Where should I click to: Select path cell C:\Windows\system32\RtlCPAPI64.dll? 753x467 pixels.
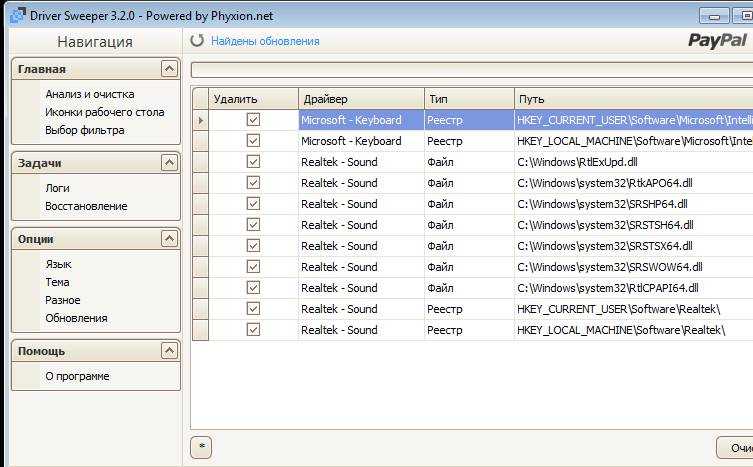pos(634,288)
